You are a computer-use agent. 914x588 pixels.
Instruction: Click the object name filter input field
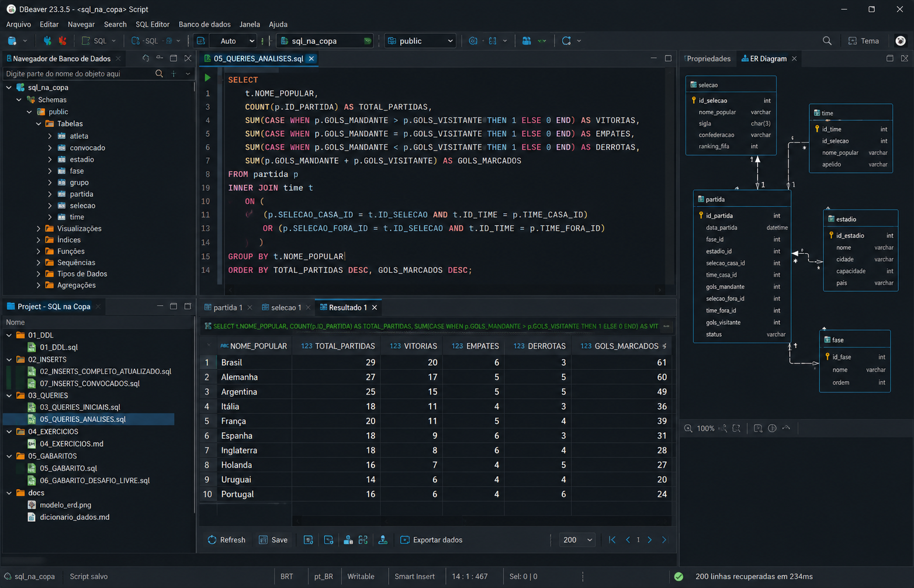coord(79,74)
